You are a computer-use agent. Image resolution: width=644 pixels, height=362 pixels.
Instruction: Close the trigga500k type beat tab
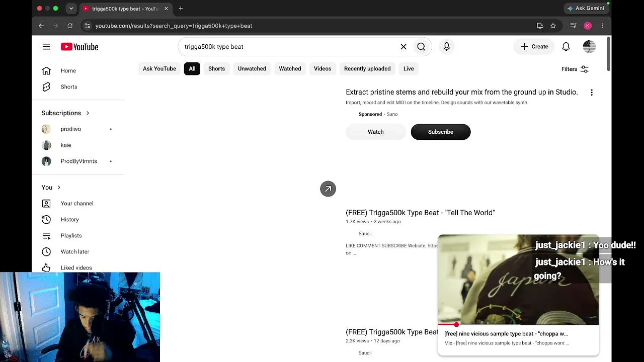pos(166,9)
